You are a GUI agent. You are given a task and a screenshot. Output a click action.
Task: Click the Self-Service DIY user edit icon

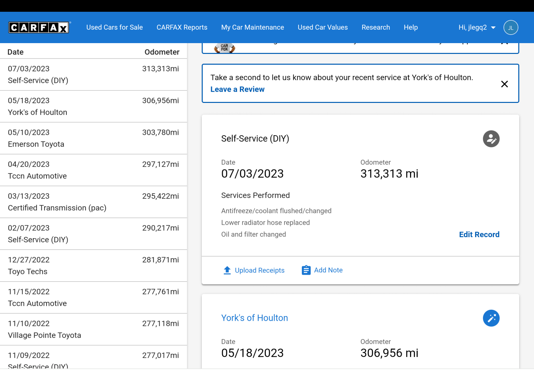491,139
